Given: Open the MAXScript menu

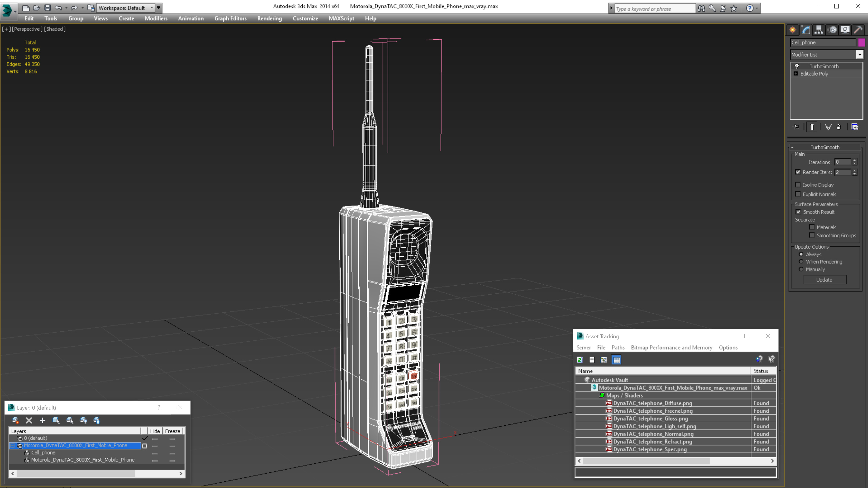Looking at the screenshot, I should [341, 18].
